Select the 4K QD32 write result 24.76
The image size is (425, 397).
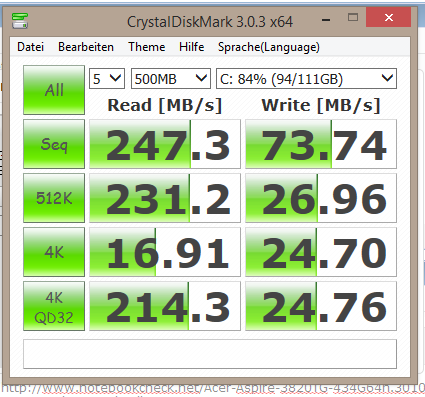tap(321, 306)
